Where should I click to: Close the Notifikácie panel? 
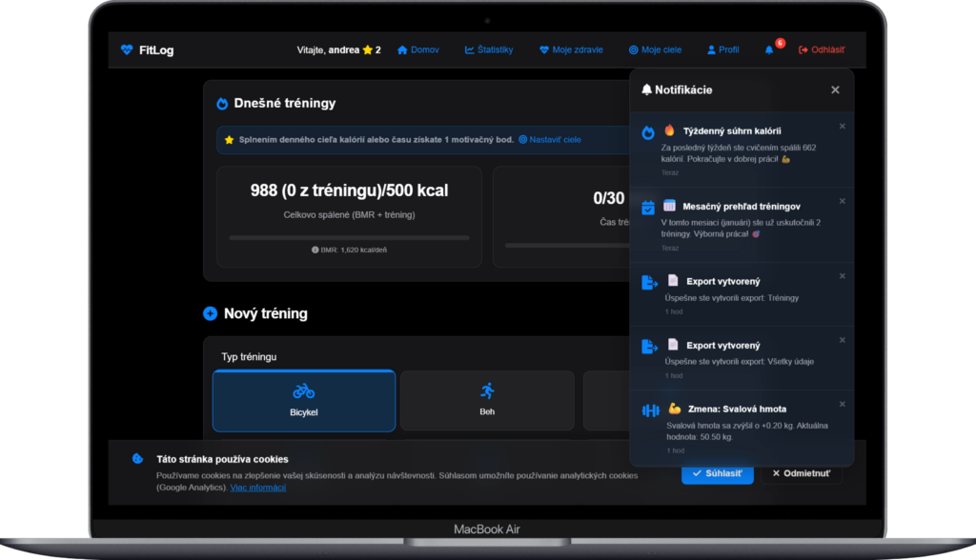click(x=835, y=90)
